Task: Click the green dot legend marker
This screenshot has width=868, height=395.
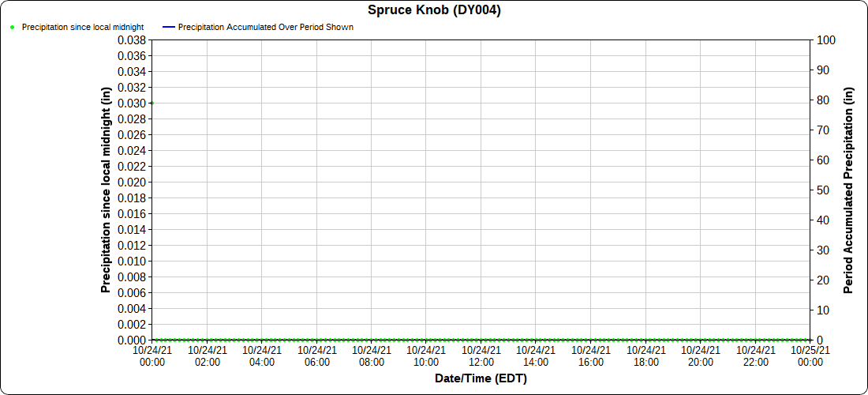Action: click(12, 27)
